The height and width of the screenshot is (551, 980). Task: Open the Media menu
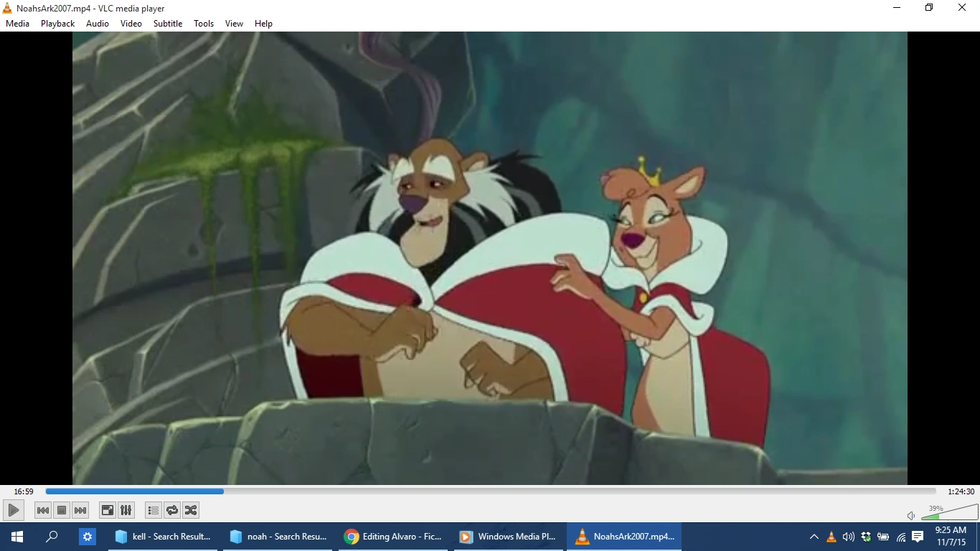(x=17, y=24)
